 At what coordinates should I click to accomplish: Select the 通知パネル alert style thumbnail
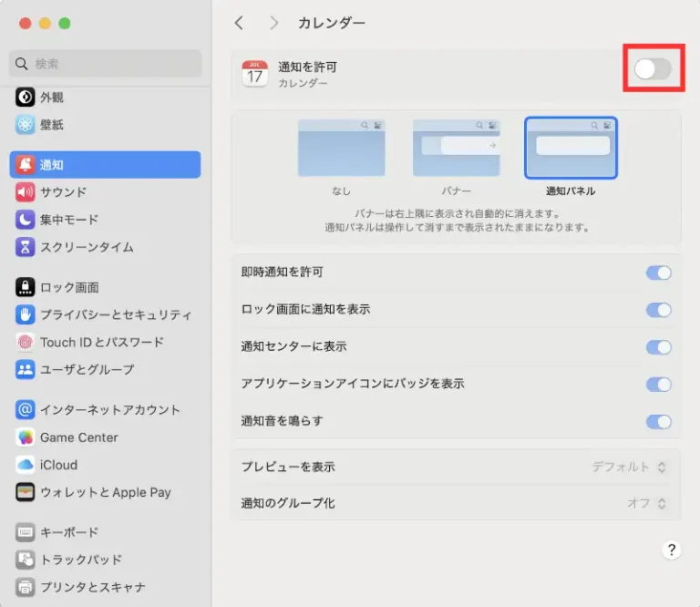pos(571,148)
